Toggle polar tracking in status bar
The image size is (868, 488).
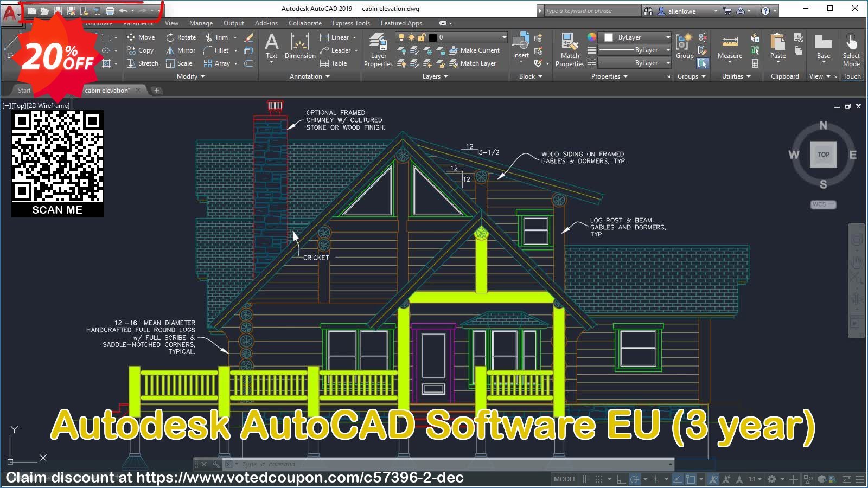tap(634, 479)
